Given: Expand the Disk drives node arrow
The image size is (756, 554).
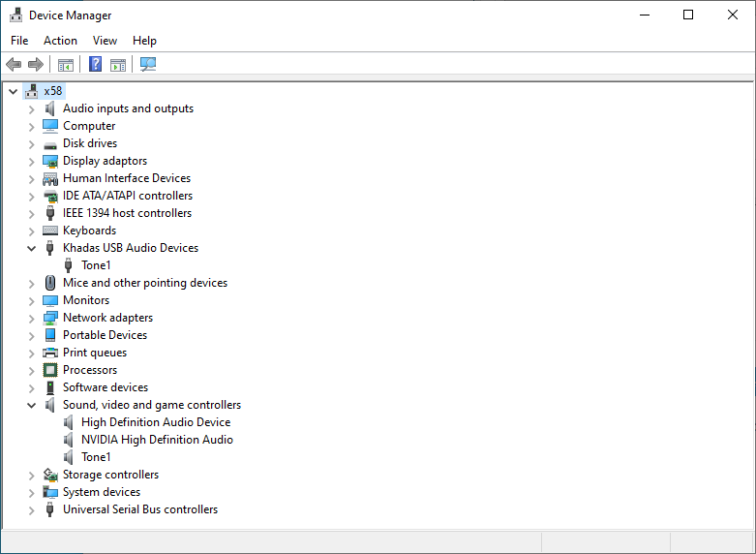Looking at the screenshot, I should point(31,144).
